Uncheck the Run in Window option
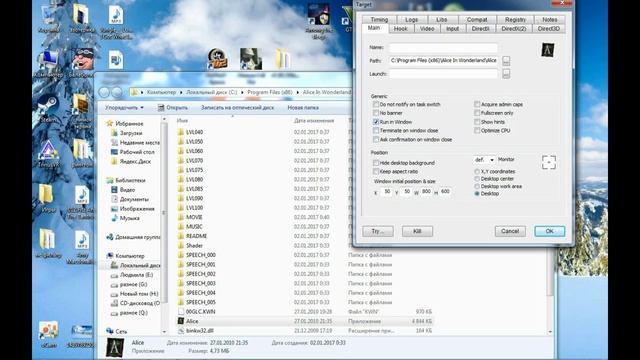This screenshot has height=360, width=640. pos(376,122)
